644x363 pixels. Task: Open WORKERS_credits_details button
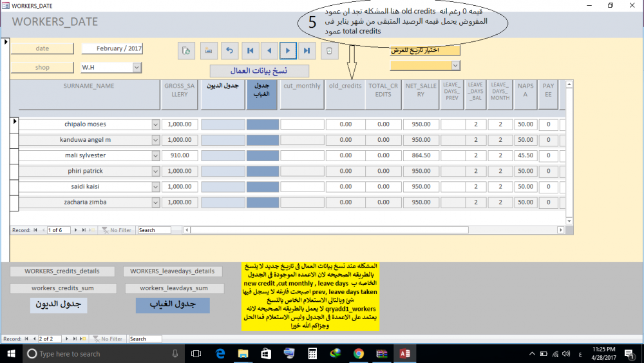[63, 271]
